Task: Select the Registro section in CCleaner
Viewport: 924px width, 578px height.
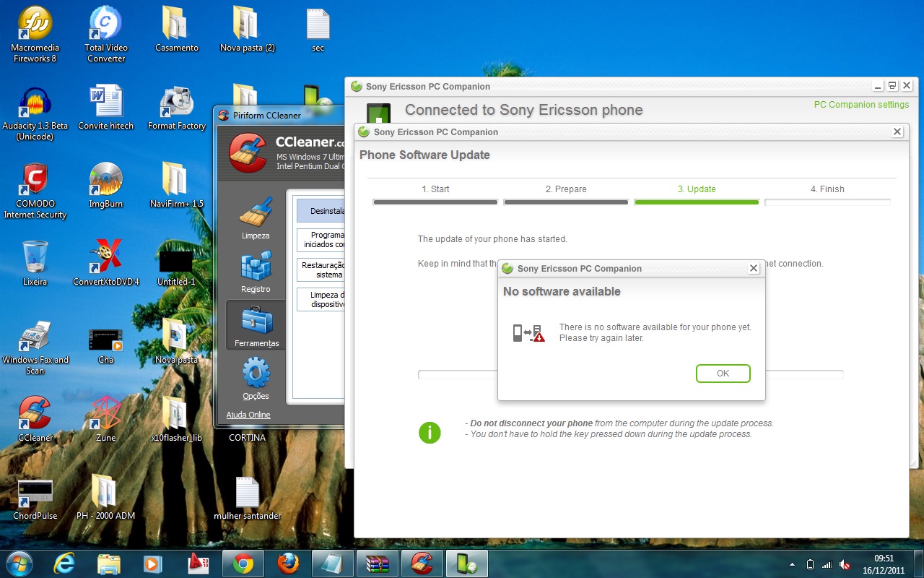Action: [x=256, y=272]
